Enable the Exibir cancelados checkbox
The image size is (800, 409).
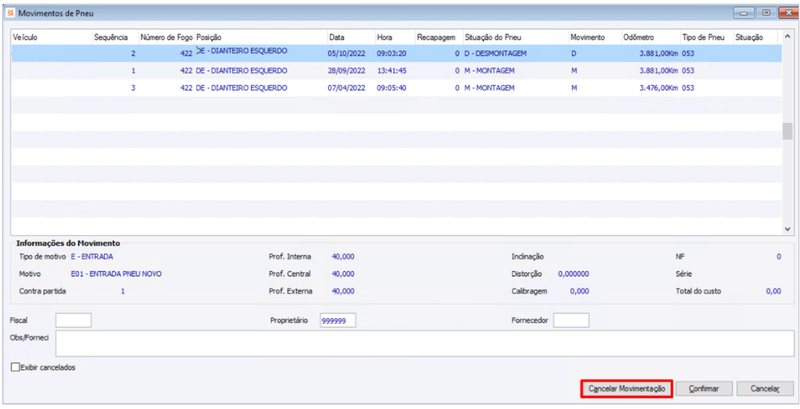click(x=15, y=367)
